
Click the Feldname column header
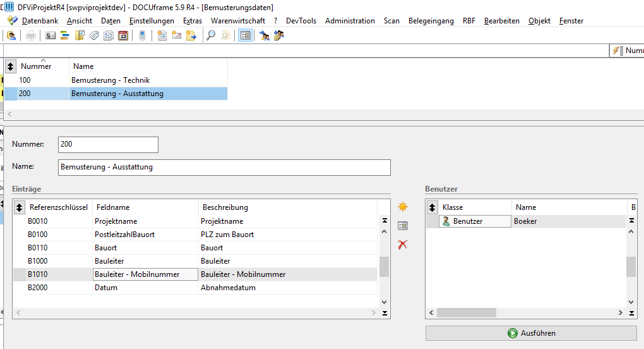pos(145,207)
